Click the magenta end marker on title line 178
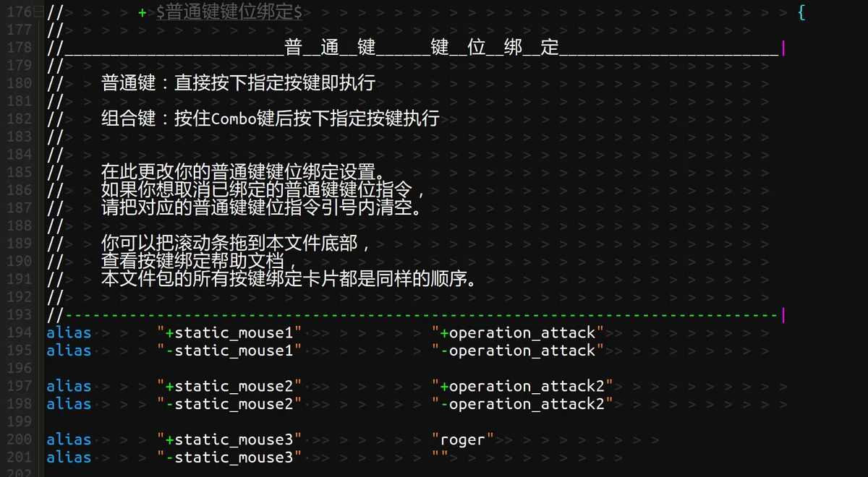The width and height of the screenshot is (868, 477). coord(783,48)
